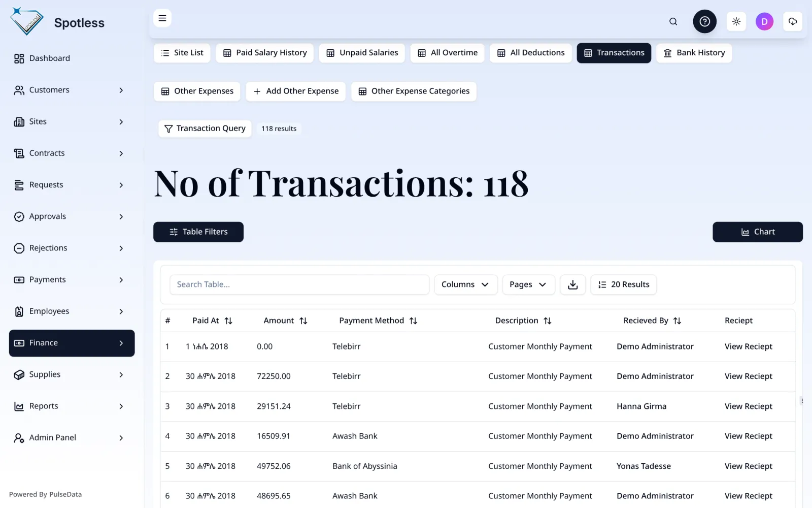Open the Employees sidebar item

(x=72, y=311)
